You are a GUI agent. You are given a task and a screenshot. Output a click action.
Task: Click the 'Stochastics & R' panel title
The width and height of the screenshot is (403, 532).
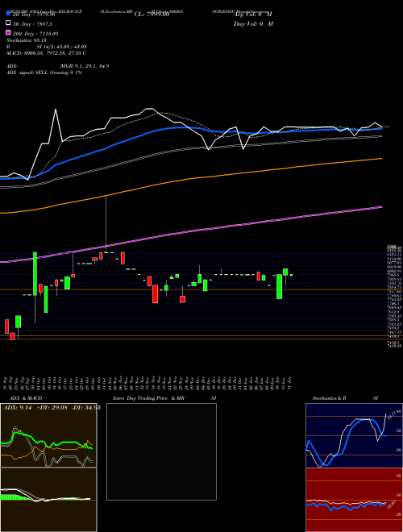pos(330,398)
